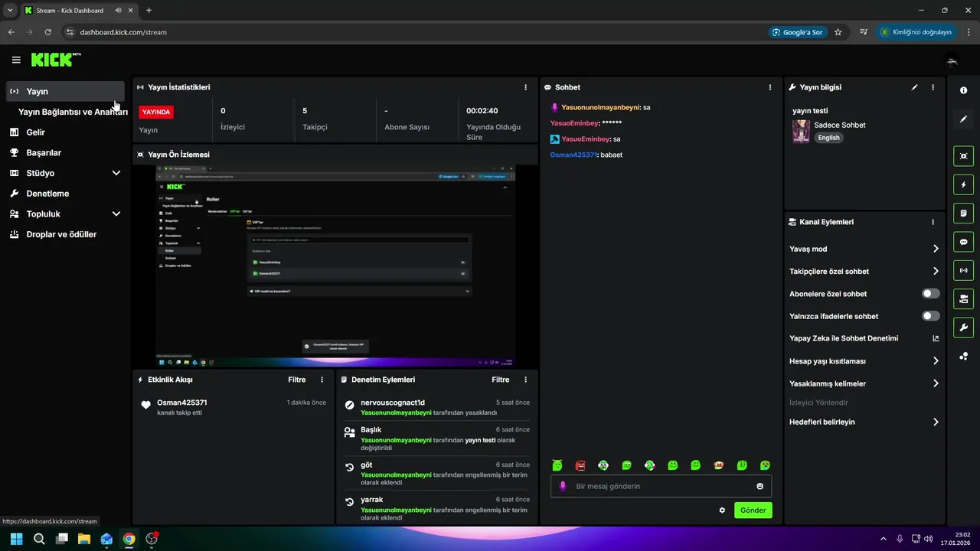
Task: Toggle the wrench stream info widget icon
Action: tap(963, 328)
